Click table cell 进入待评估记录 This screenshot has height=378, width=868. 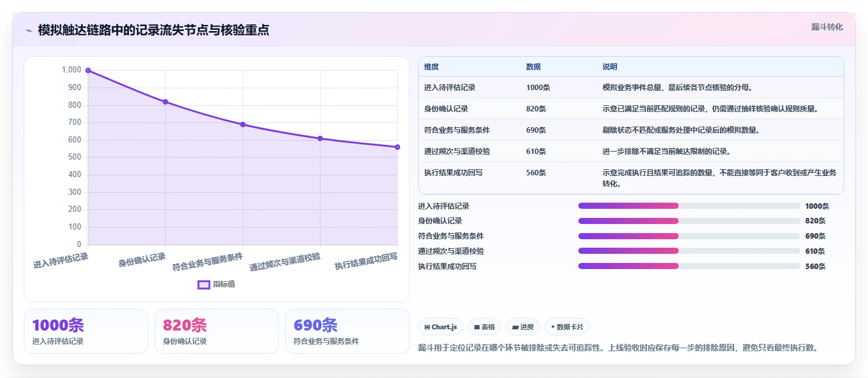[450, 87]
